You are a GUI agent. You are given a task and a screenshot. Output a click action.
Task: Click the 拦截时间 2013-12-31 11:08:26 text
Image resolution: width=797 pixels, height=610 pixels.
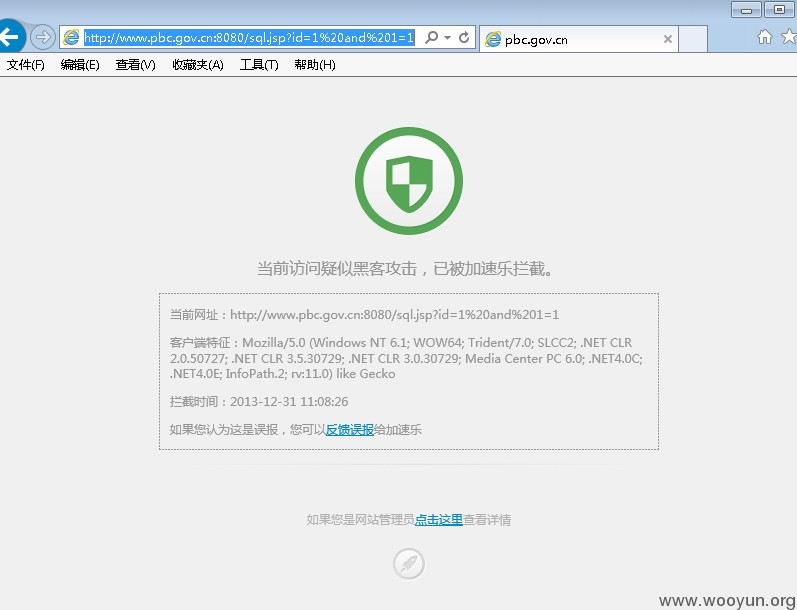coord(259,402)
